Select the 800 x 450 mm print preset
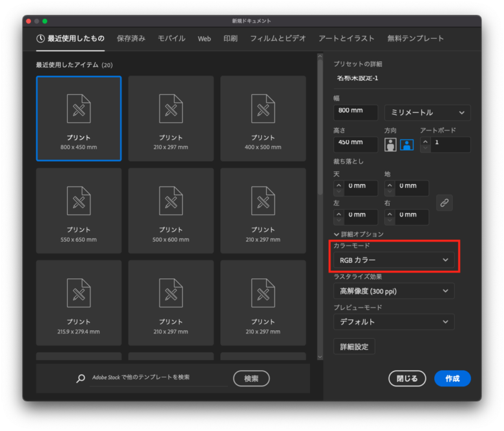 (78, 118)
